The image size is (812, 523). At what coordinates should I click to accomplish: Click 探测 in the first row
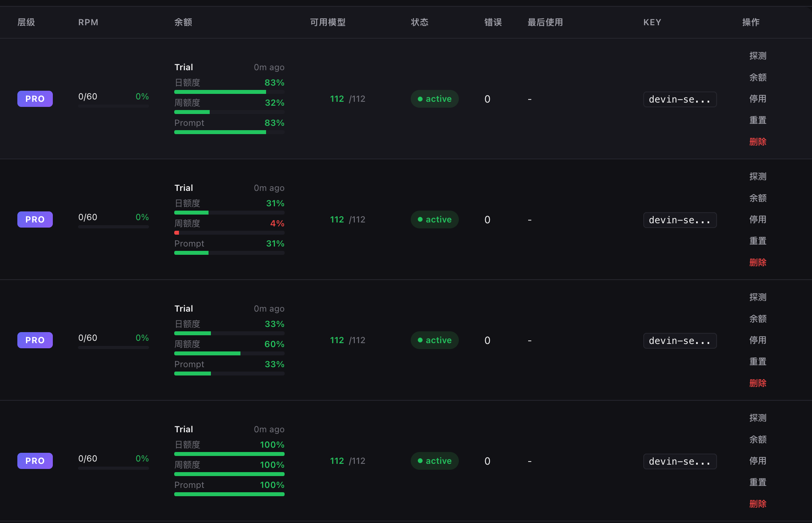pos(758,56)
